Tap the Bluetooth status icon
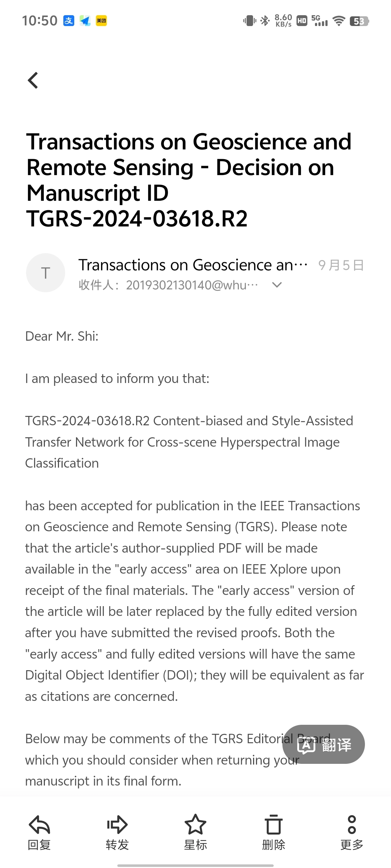Screen dimensions: 391x868 point(265,21)
